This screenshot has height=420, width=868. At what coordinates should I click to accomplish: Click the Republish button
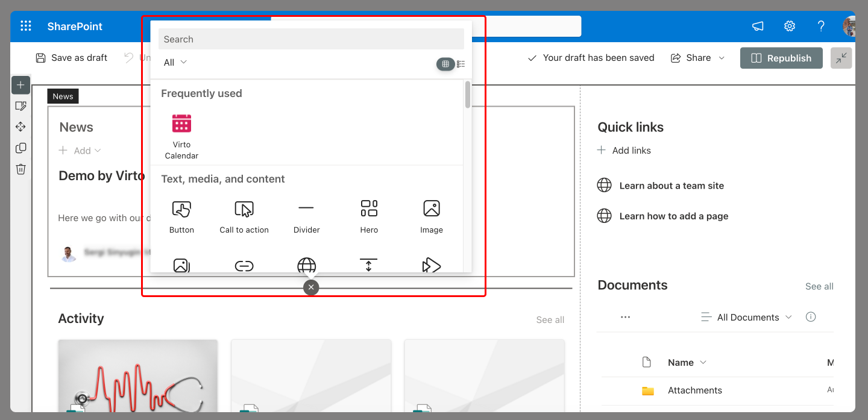click(x=781, y=58)
